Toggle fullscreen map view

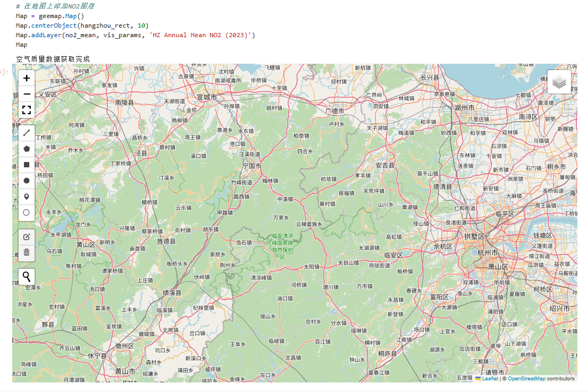[x=26, y=110]
